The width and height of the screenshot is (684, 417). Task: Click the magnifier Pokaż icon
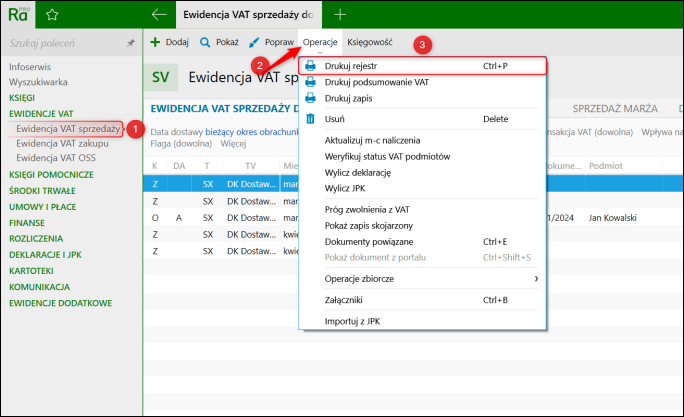[x=205, y=42]
